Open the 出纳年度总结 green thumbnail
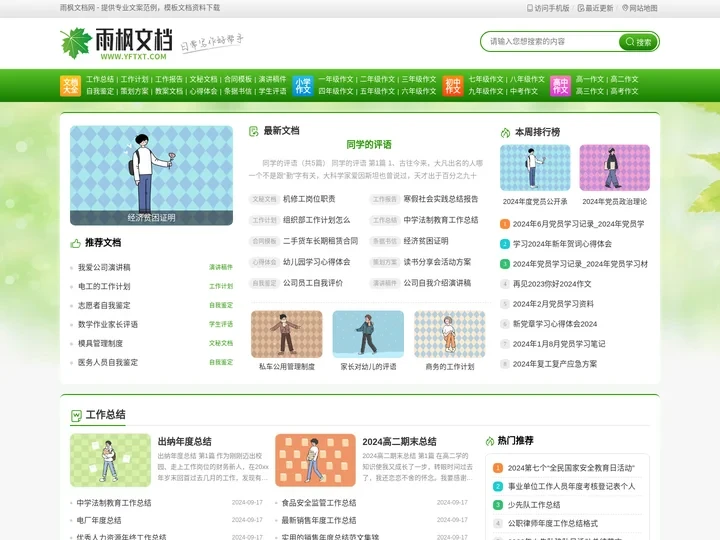The width and height of the screenshot is (720, 540). coord(110,460)
